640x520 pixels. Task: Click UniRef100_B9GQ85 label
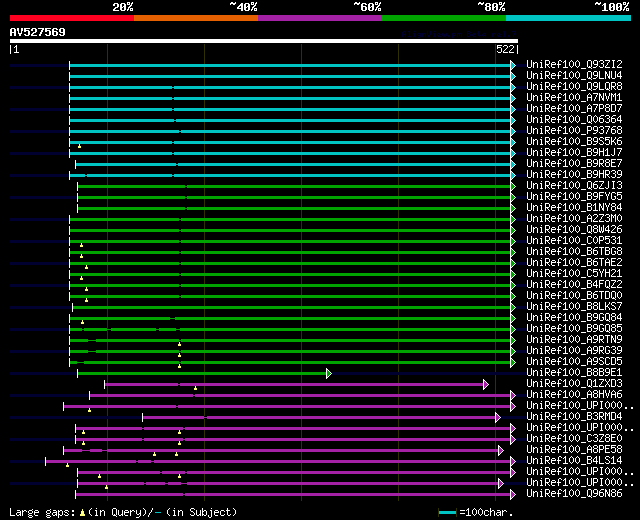coord(574,329)
